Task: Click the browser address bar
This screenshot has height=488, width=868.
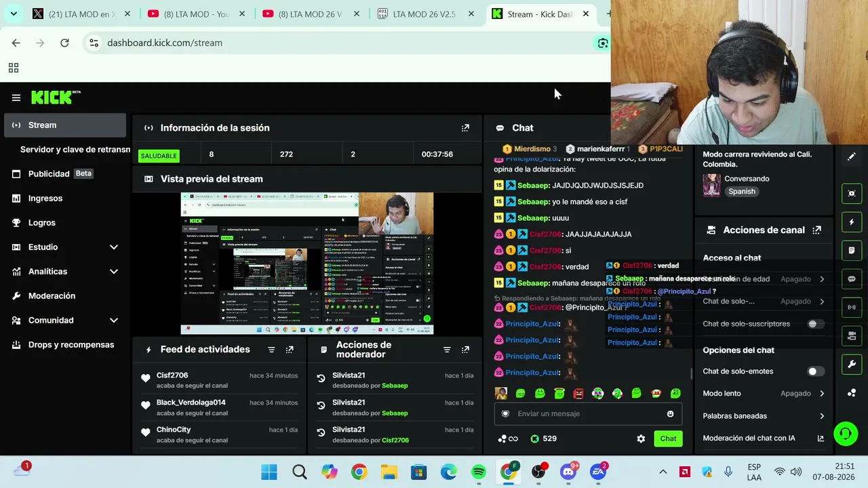Action: [x=339, y=43]
